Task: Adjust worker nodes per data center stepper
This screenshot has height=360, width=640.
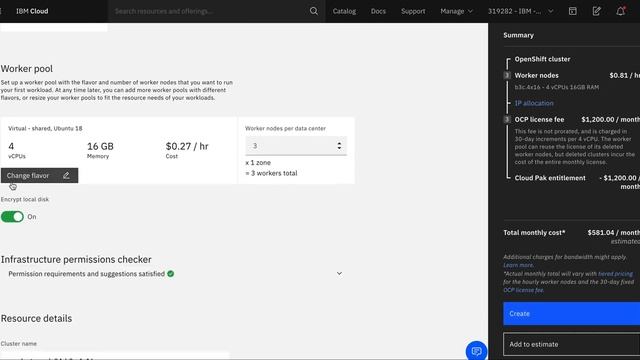Action: [x=339, y=146]
